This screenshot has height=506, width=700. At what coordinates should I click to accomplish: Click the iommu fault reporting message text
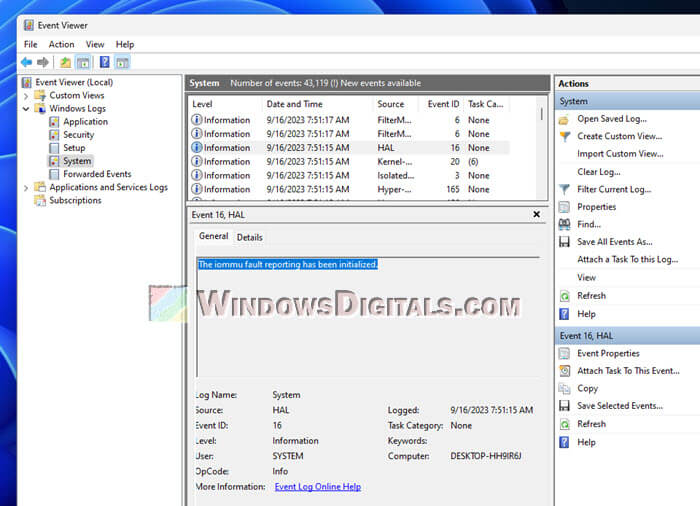point(288,264)
